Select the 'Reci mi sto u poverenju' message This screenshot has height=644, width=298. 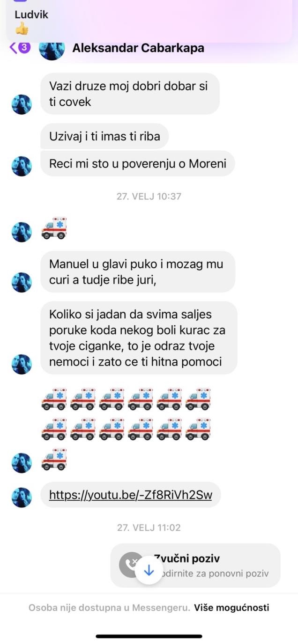click(137, 163)
